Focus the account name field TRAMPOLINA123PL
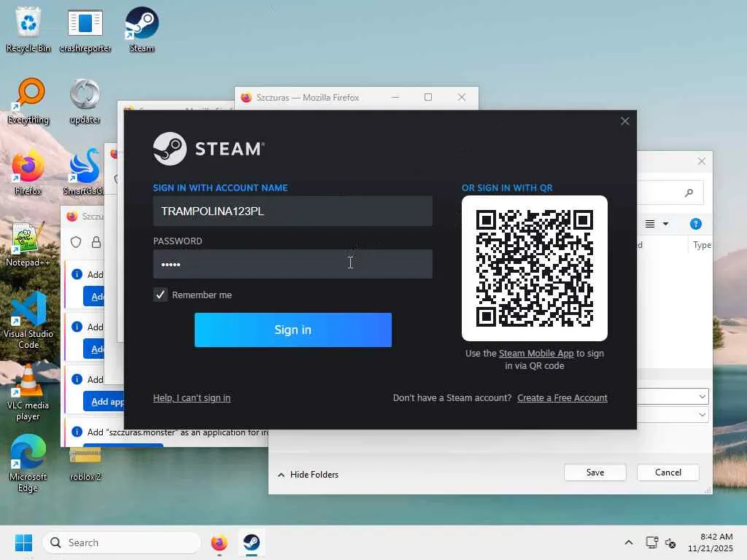 point(293,211)
